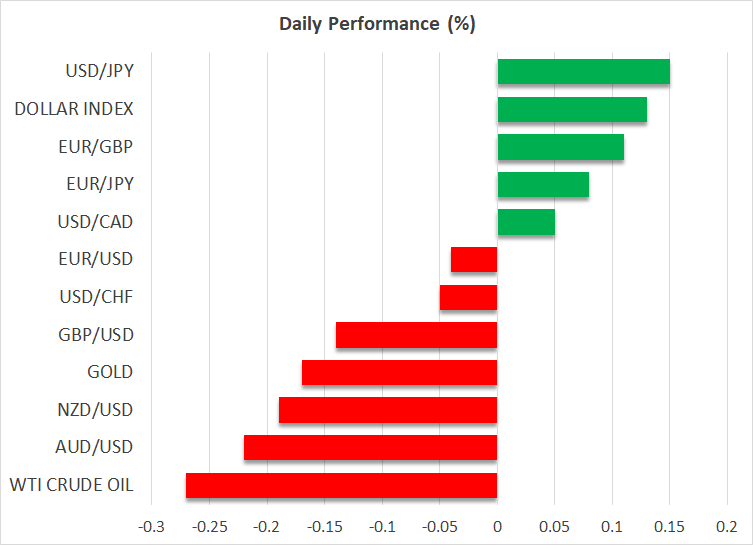Click the GOLD category label
This screenshot has width=753, height=545.
point(111,372)
